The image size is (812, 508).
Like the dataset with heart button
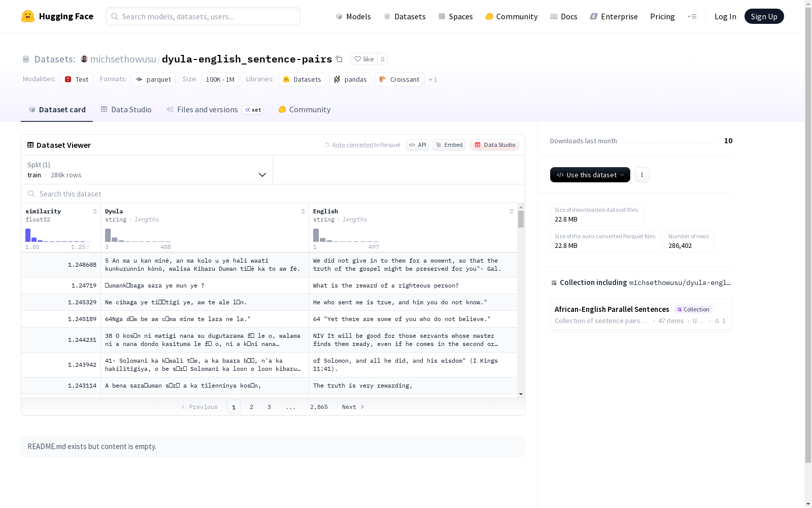[364, 59]
